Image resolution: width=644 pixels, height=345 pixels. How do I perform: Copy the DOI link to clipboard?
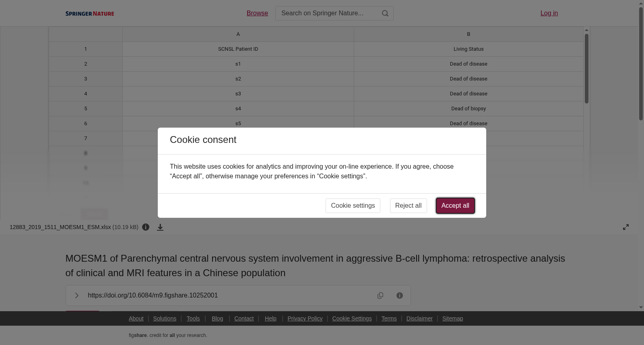point(380,295)
